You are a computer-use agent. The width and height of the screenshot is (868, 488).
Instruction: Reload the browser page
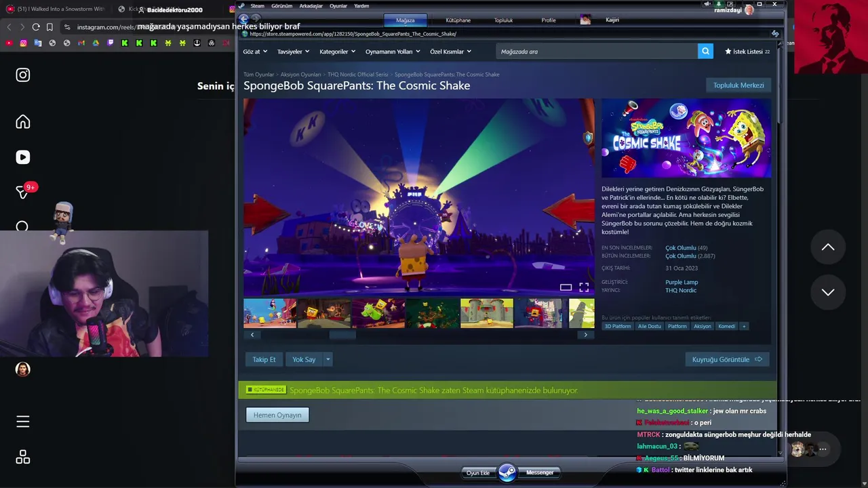(36, 27)
